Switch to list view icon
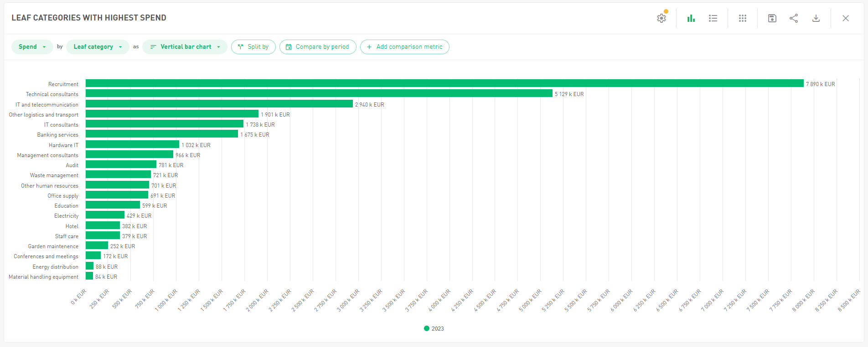Screen dimensions: 868x347 (713, 18)
